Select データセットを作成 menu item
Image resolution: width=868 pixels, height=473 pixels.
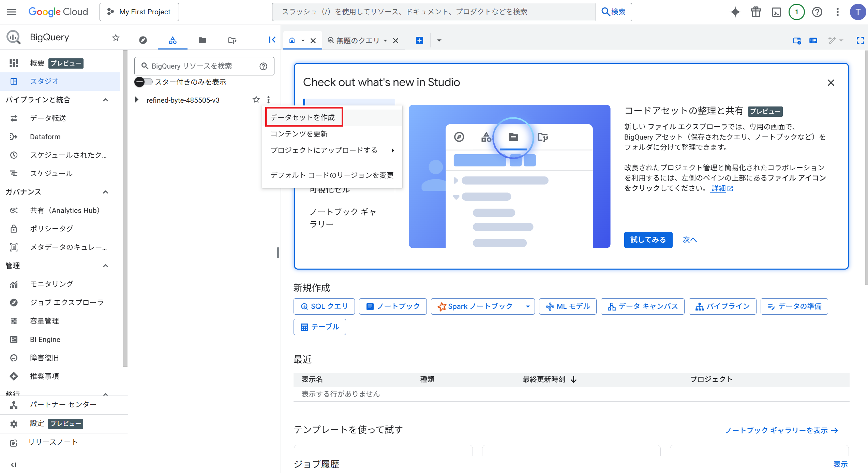click(x=303, y=117)
